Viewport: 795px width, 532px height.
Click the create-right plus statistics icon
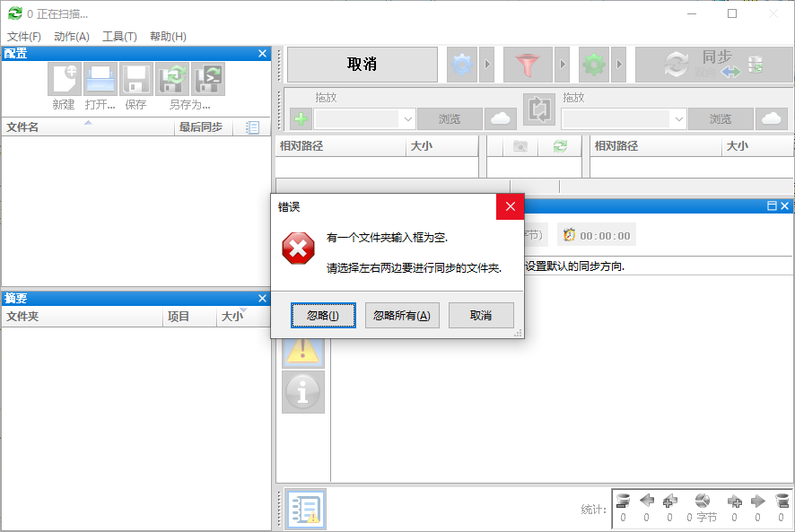pos(735,501)
